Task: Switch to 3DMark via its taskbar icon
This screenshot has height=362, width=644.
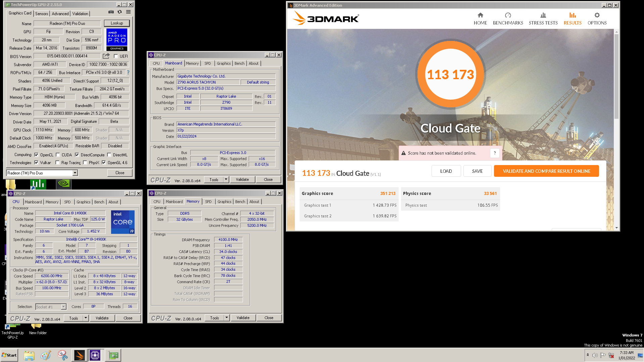Action: coord(79,355)
